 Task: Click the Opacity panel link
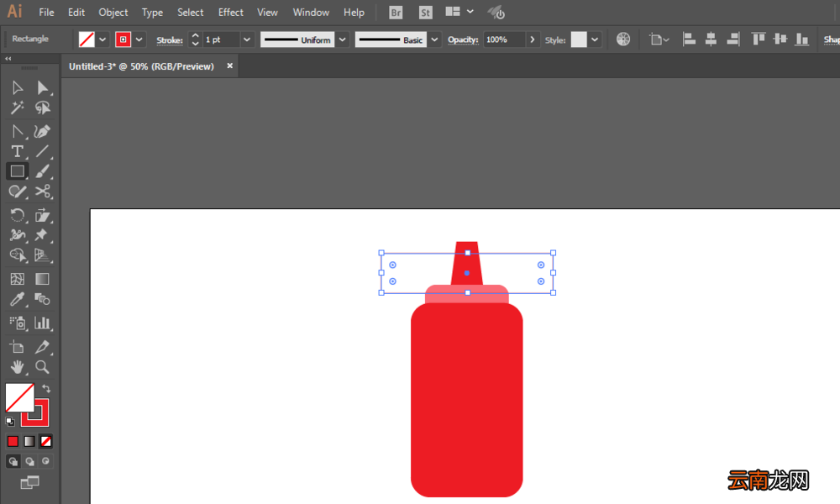click(x=463, y=39)
